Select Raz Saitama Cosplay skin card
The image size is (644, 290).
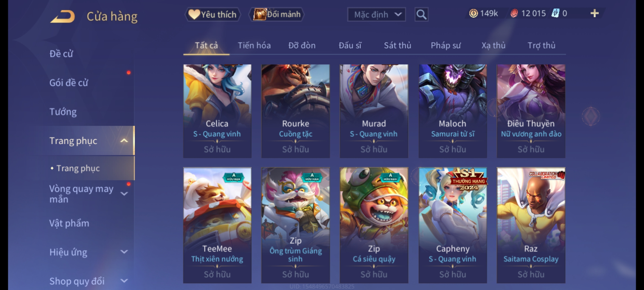[531, 225]
